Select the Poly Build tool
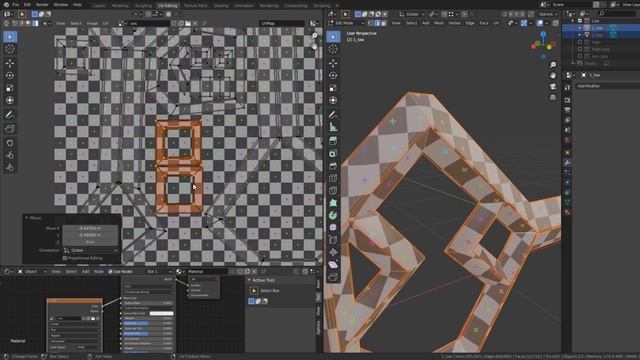Viewport: 640px width, 360px height. pos(333,203)
